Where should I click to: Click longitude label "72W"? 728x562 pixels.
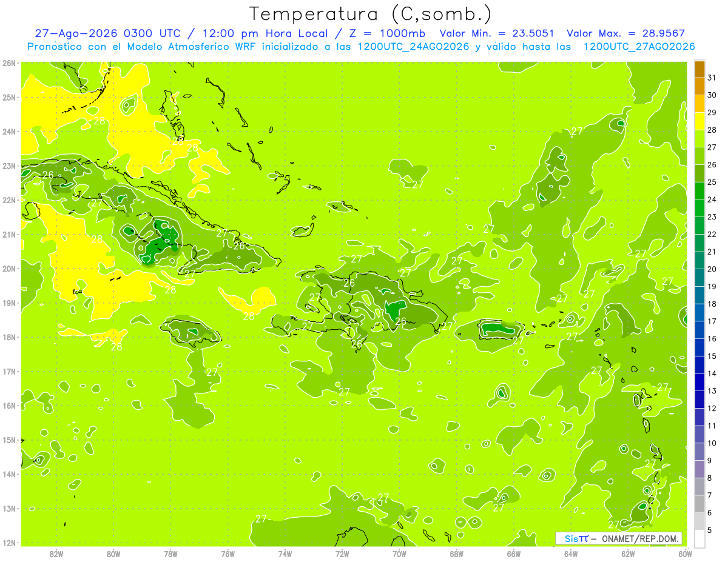pyautogui.click(x=342, y=554)
